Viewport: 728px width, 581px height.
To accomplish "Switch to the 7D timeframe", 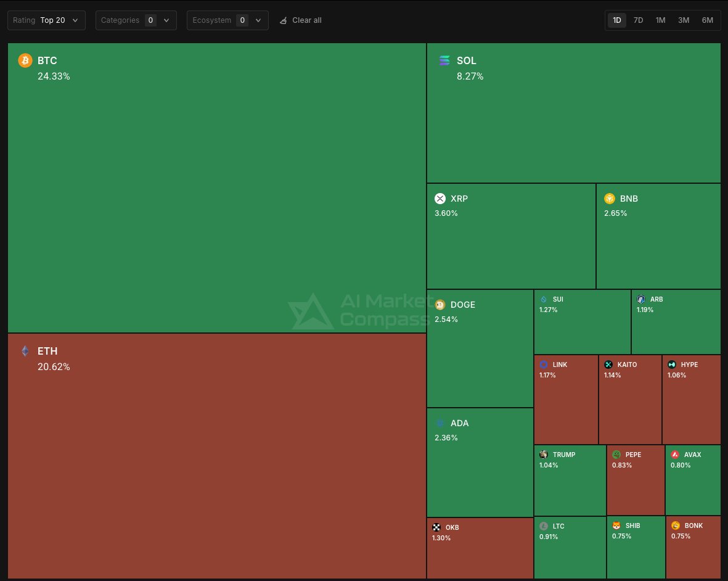I will click(x=639, y=20).
